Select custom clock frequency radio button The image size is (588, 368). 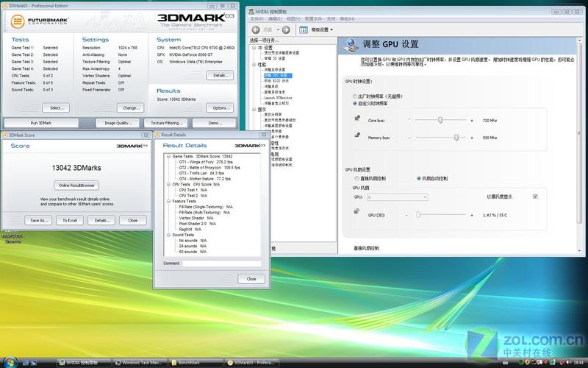click(355, 103)
